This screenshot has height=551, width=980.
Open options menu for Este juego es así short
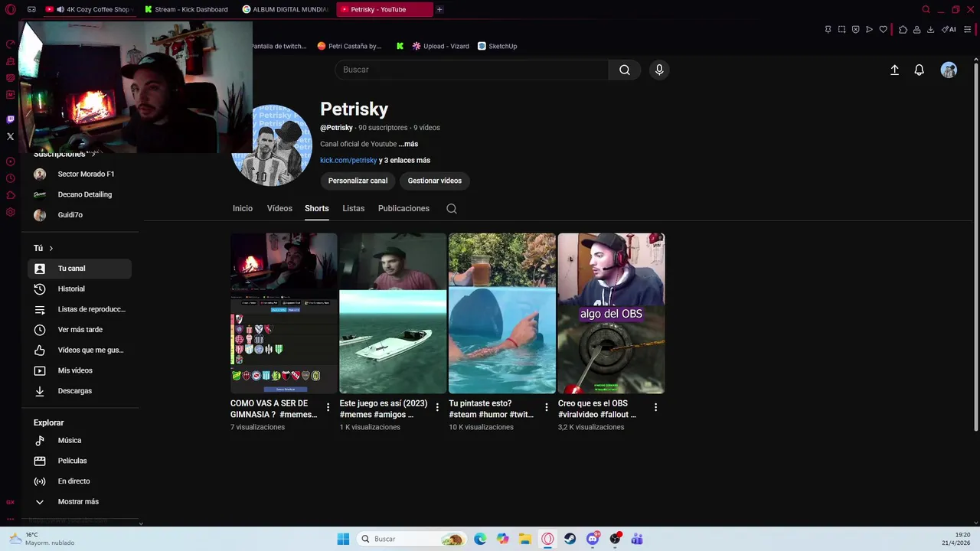(x=437, y=407)
